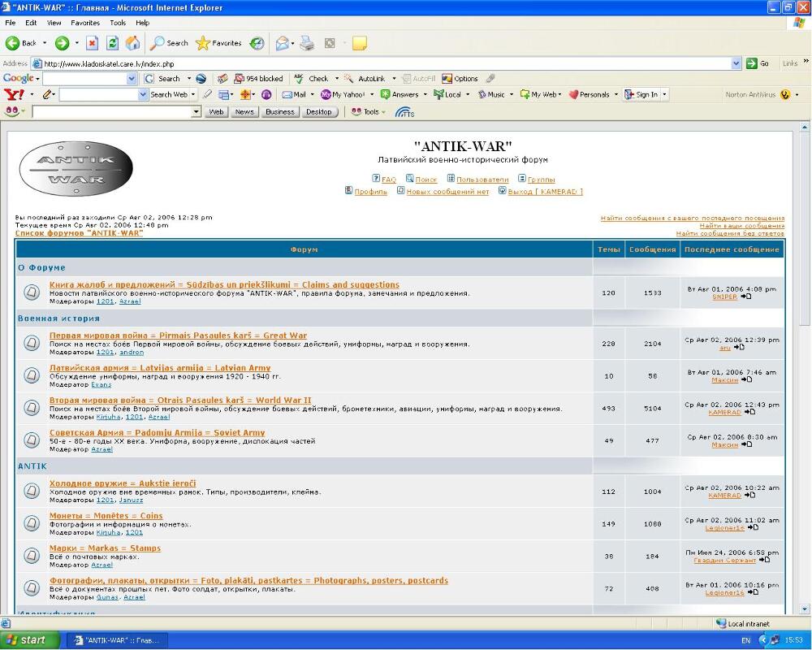Open Favorites star button
The height and width of the screenshot is (650, 812).
[218, 43]
